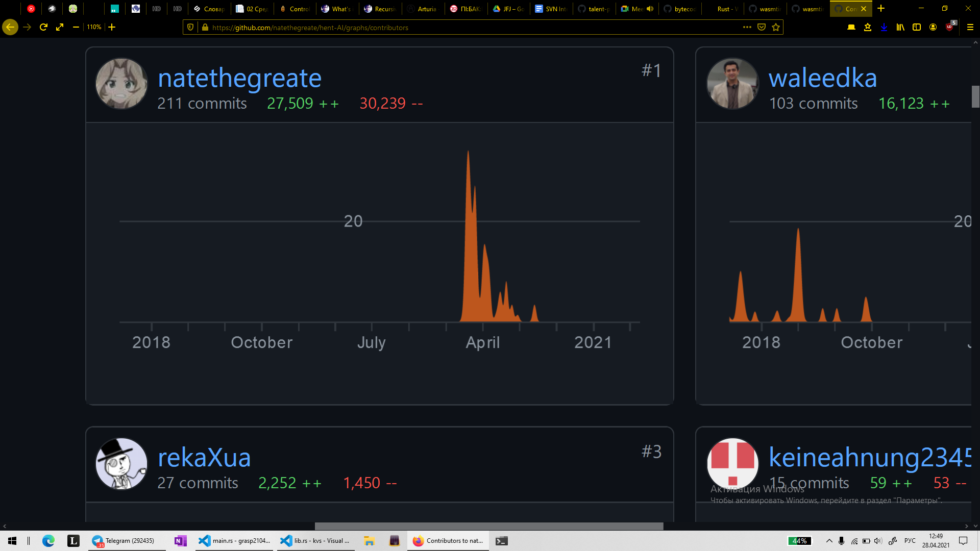The width and height of the screenshot is (980, 551).
Task: Click the horizontal scrollbar thumb
Action: (489, 526)
